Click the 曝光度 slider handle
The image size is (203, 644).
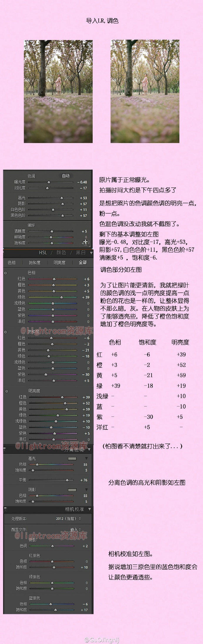[x=49, y=182]
